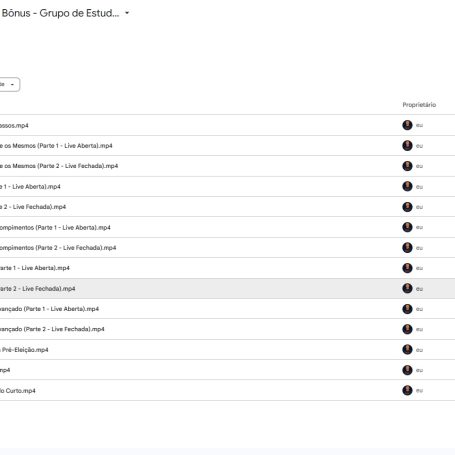Open the partially visible filter chip dropdown
This screenshot has width=455, height=455.
[x=9, y=84]
